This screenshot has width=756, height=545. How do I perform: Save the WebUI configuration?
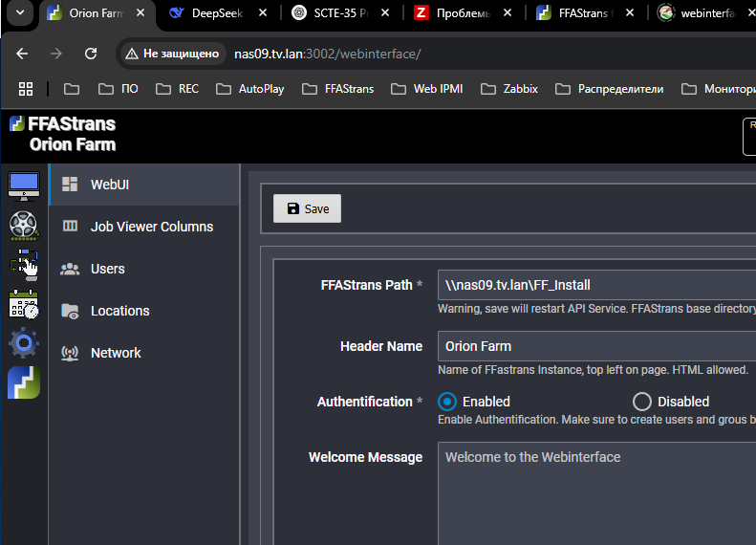[x=307, y=208]
